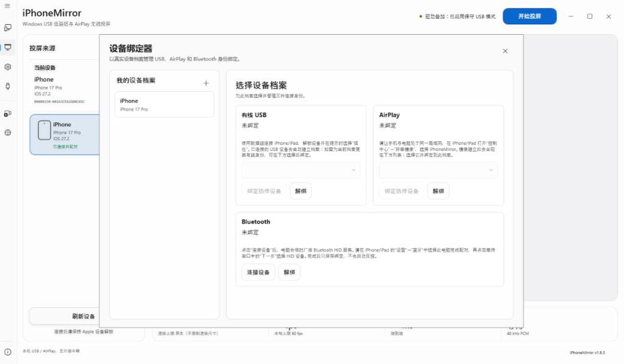Image resolution: width=624 pixels, height=364 pixels.
Task: Open the video recording sidebar icon
Action: tap(7, 114)
